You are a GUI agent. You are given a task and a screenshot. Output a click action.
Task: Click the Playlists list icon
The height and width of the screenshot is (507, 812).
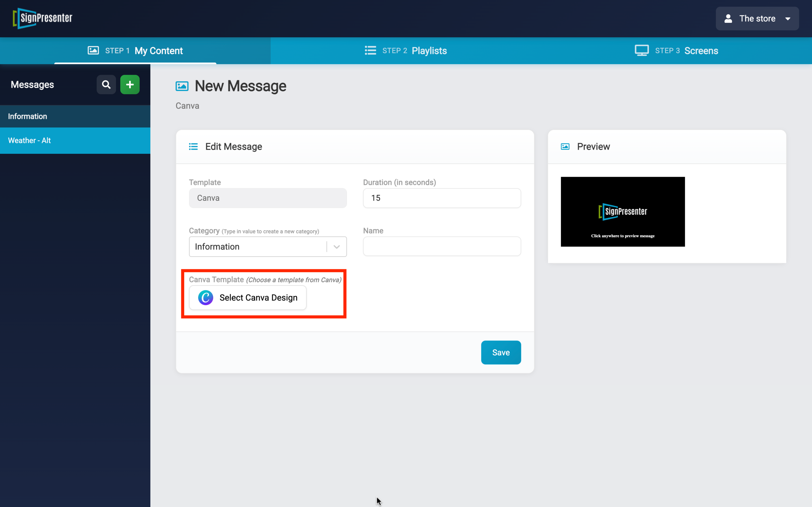pos(370,50)
